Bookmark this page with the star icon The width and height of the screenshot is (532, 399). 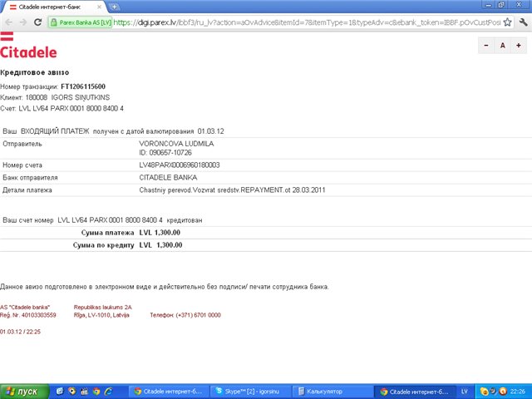click(508, 22)
